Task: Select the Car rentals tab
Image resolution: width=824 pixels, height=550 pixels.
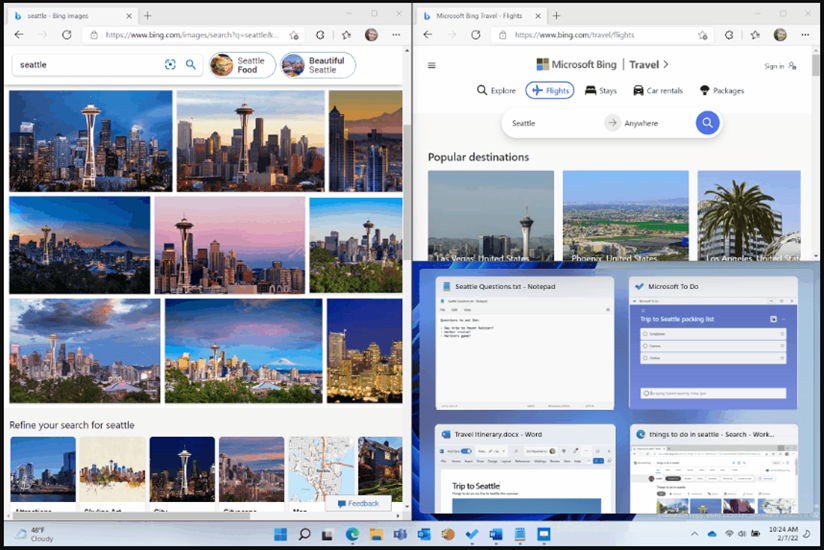Action: click(x=658, y=90)
